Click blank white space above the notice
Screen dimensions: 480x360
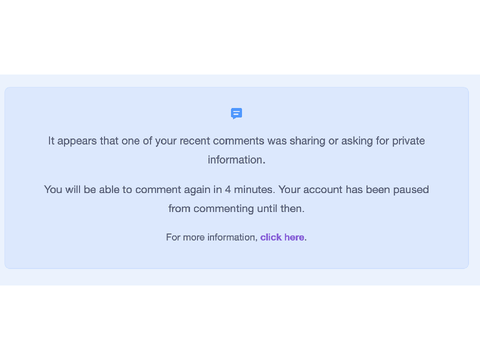(x=240, y=37)
